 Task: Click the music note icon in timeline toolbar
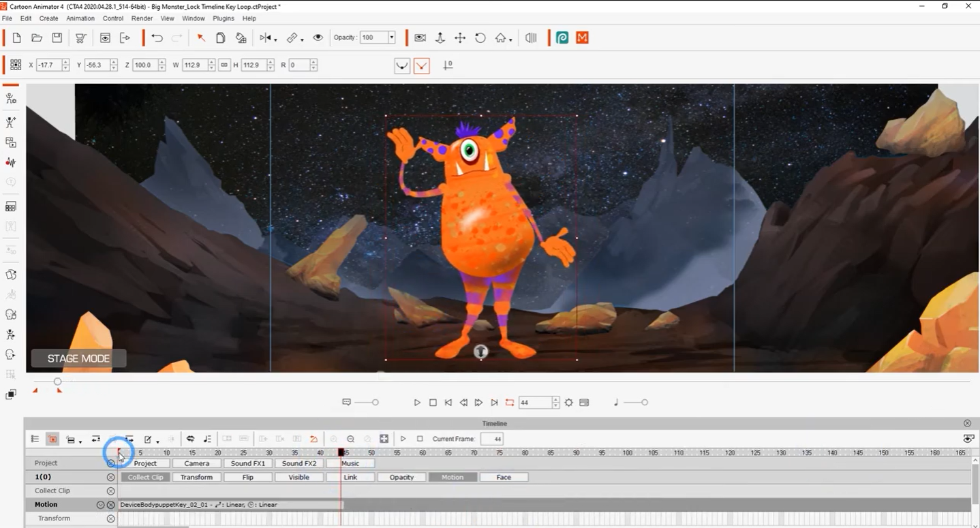(x=207, y=439)
